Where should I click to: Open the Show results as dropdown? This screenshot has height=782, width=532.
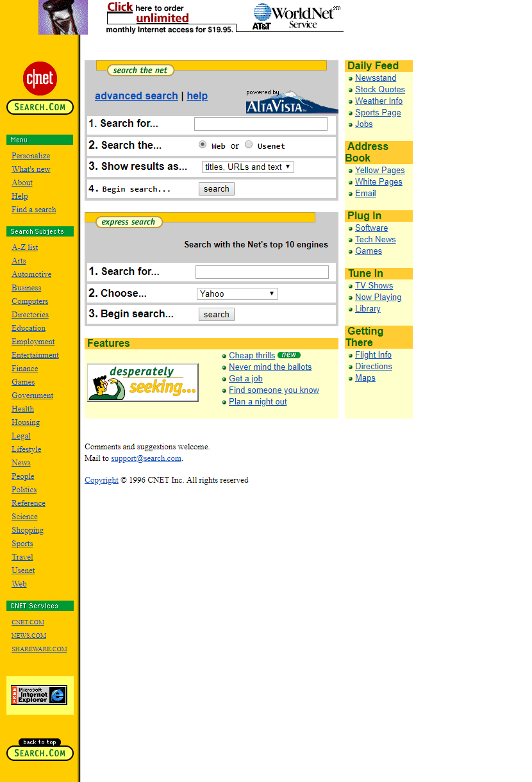coord(247,167)
